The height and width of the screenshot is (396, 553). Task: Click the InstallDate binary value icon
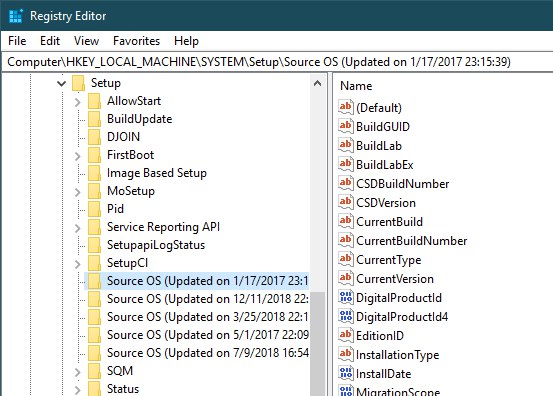point(346,374)
